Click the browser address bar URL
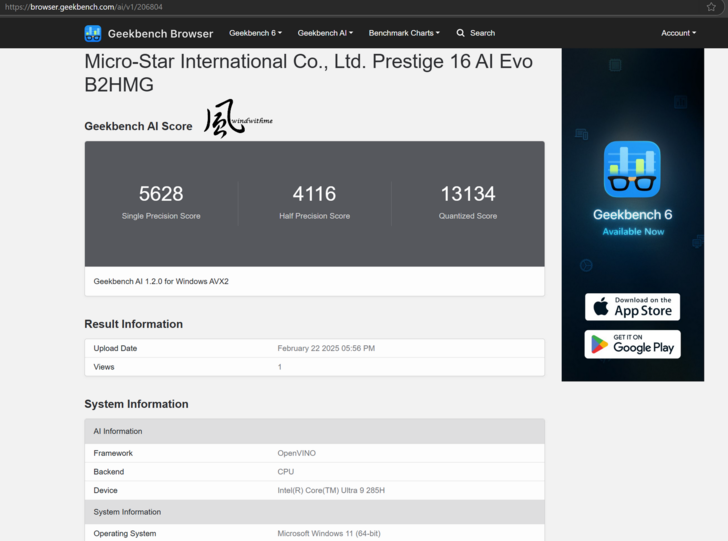 point(84,7)
